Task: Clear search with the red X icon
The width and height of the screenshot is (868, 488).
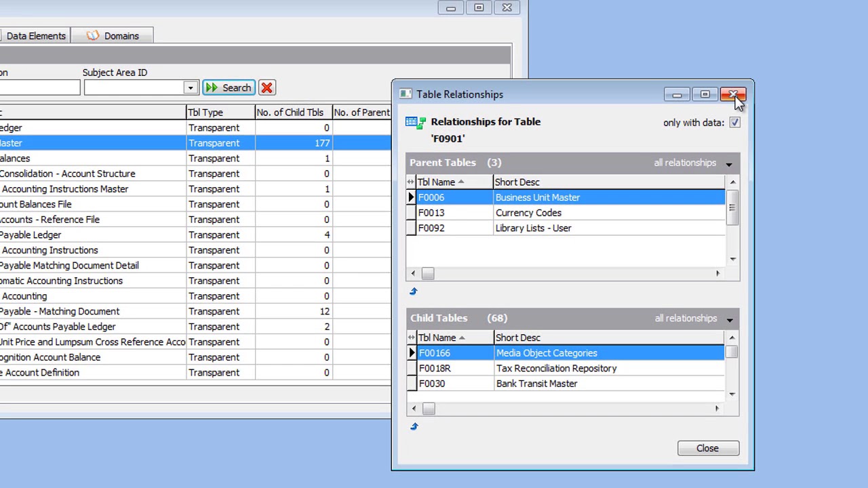Action: click(x=267, y=87)
